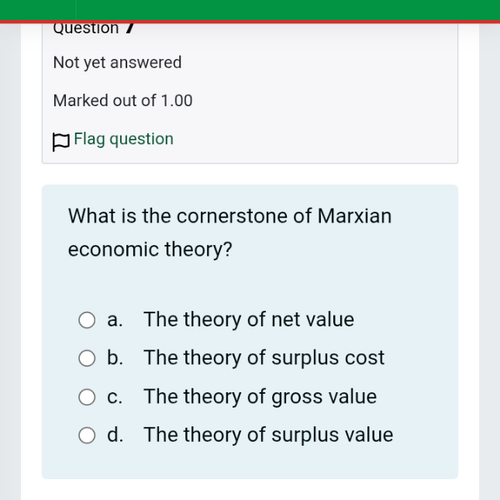Click the word 'Question' in the heading
Screen dimensions: 500x500
pos(86,29)
